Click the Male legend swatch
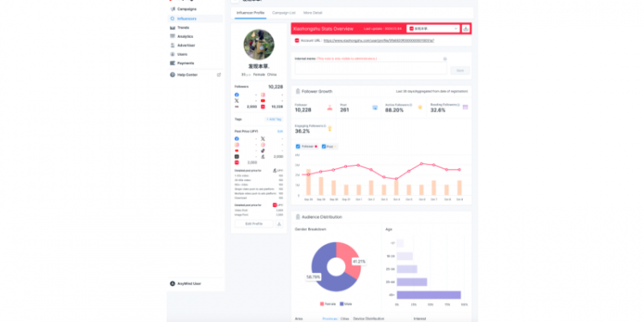 tap(342, 304)
